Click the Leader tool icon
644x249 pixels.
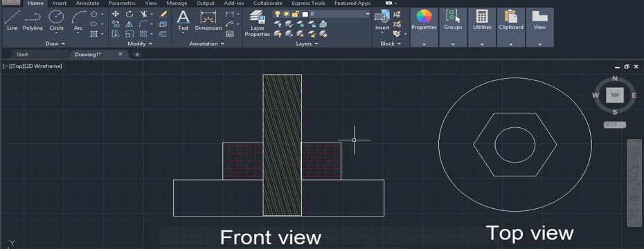230,24
